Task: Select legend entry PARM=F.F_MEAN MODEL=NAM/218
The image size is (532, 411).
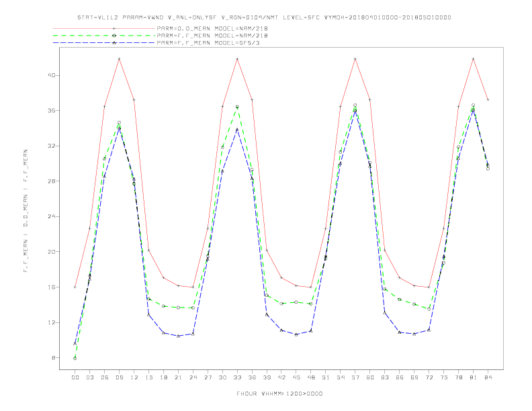Action: (x=212, y=36)
